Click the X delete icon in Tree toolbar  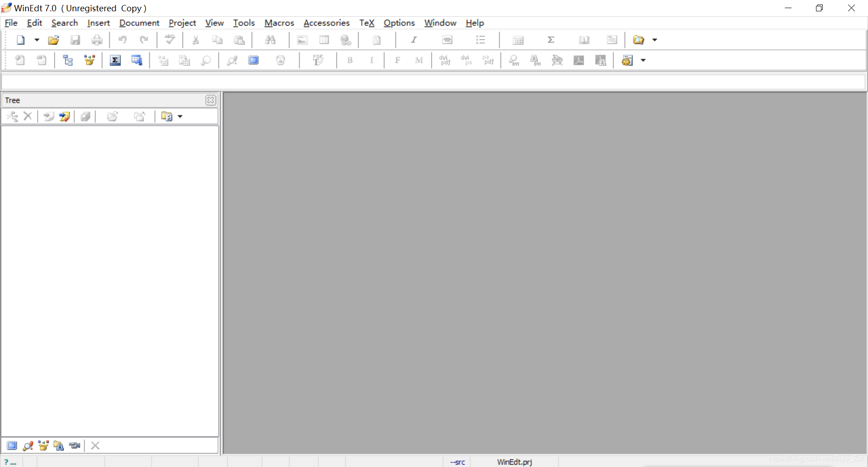pos(28,117)
